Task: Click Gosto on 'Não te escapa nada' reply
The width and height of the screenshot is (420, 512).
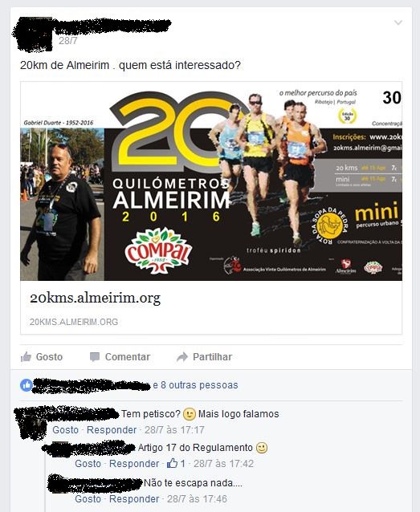Action: click(88, 498)
